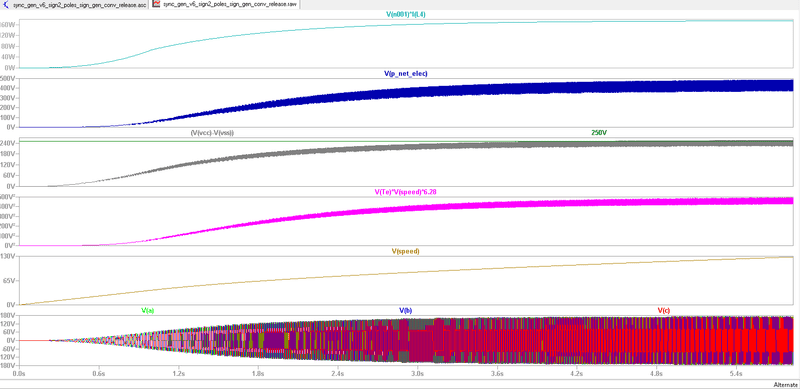Select the green 250V trace label
The height and width of the screenshot is (389, 800).
point(599,133)
